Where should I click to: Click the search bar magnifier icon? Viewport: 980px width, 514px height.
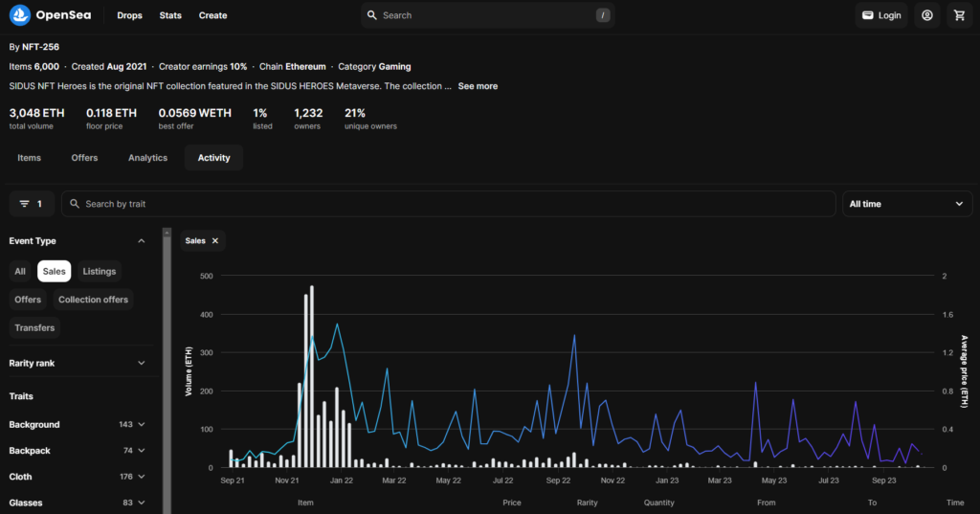coord(372,15)
